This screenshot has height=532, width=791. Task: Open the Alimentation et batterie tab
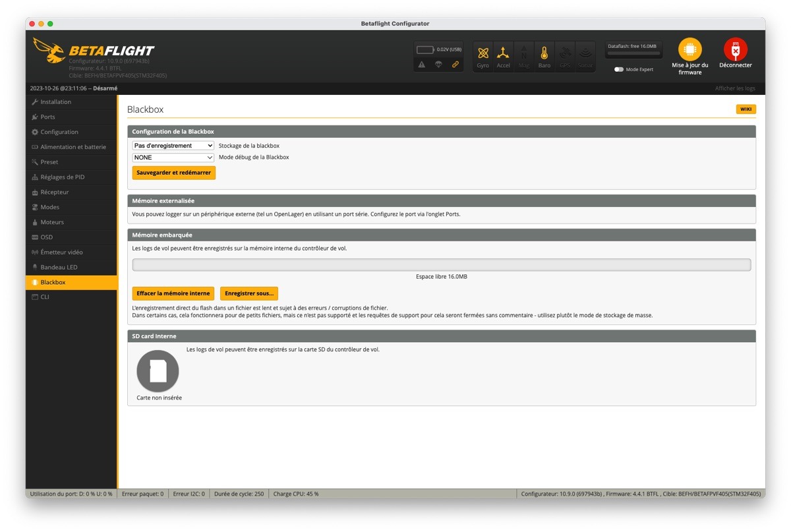71,147
